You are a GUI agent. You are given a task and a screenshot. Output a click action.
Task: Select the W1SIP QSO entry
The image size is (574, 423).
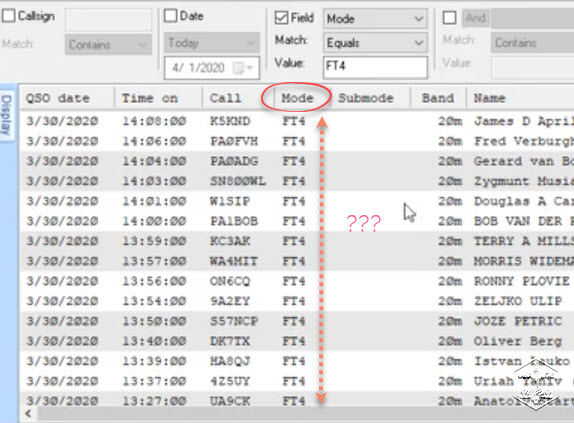[x=297, y=201]
